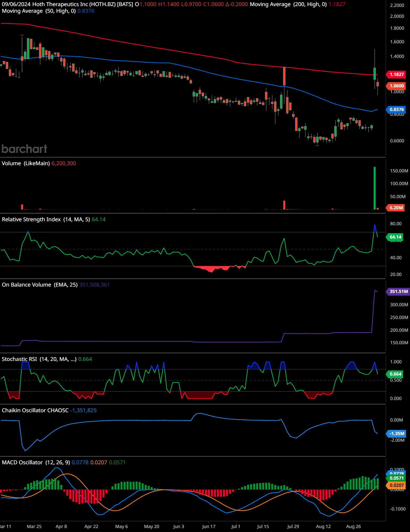The image size is (410, 532).
Task: Click the On Balance Volume (EMA, 25) label
Action: pyautogui.click(x=40, y=285)
